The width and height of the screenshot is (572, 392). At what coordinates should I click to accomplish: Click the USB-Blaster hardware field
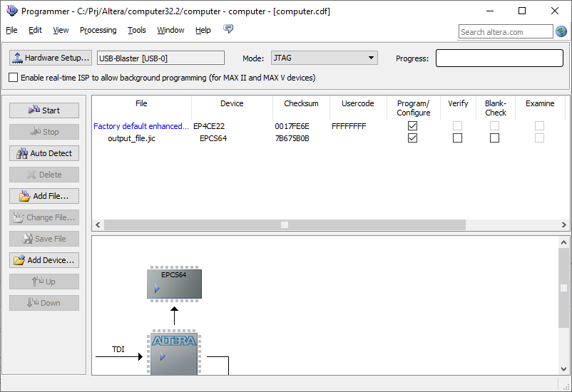coord(160,58)
